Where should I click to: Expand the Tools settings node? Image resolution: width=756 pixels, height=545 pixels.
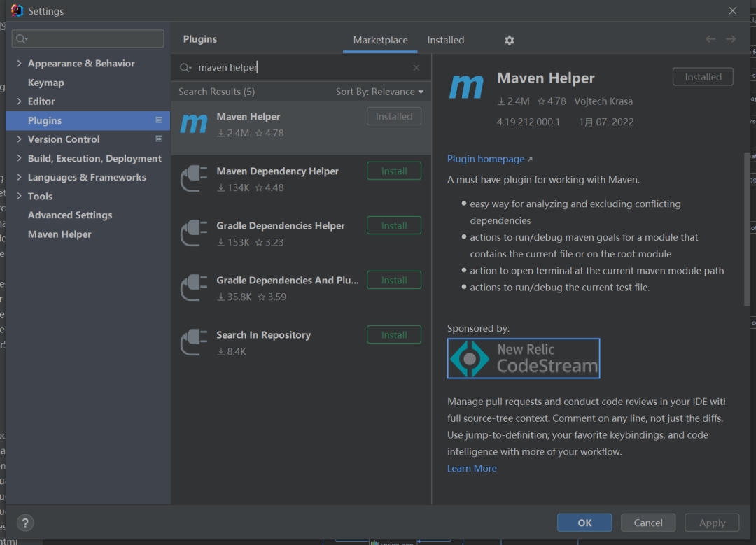(x=20, y=196)
